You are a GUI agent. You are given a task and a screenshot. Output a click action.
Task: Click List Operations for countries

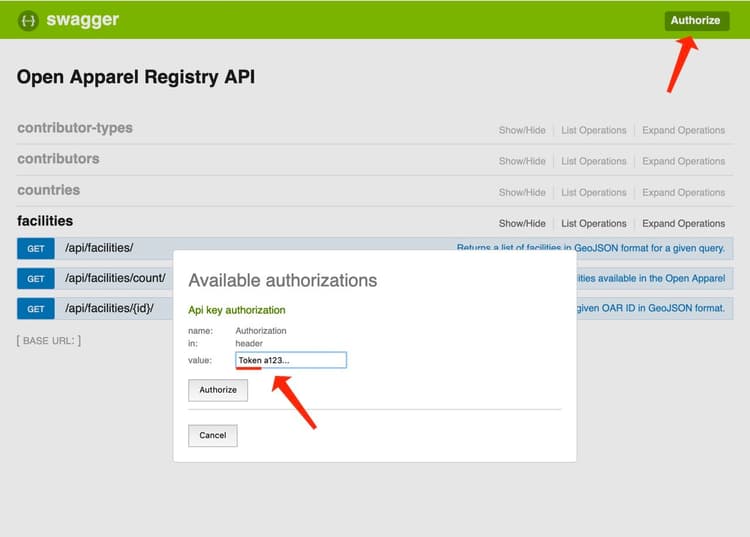click(x=594, y=192)
